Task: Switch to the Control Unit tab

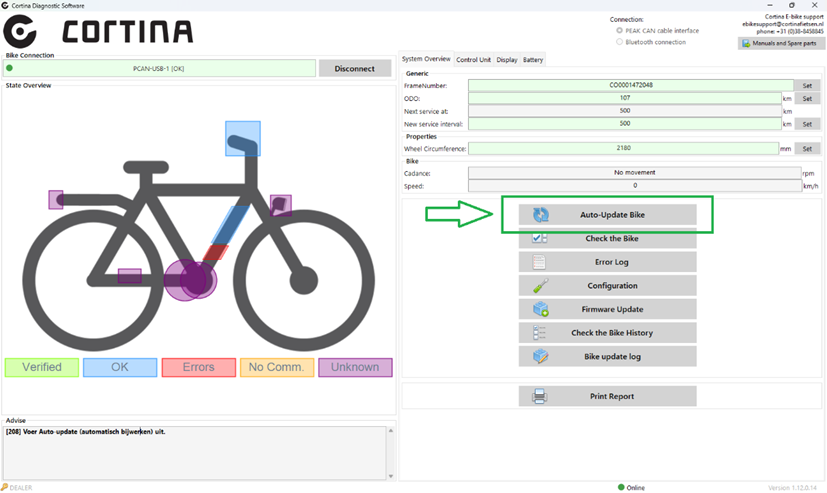Action: (473, 60)
